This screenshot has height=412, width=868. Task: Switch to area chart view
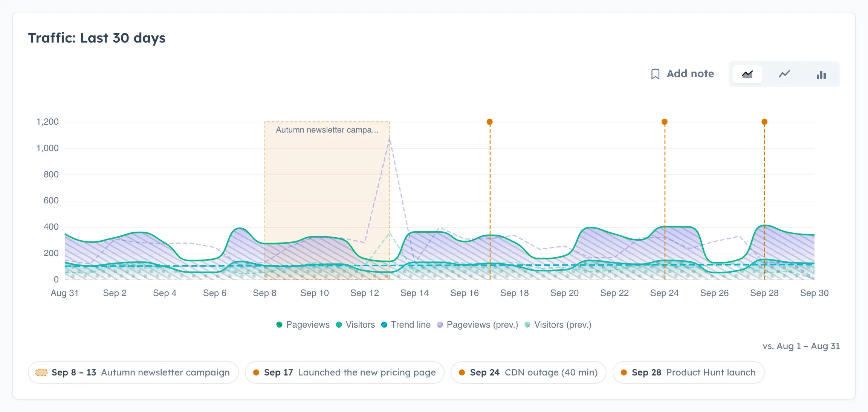[x=747, y=74]
